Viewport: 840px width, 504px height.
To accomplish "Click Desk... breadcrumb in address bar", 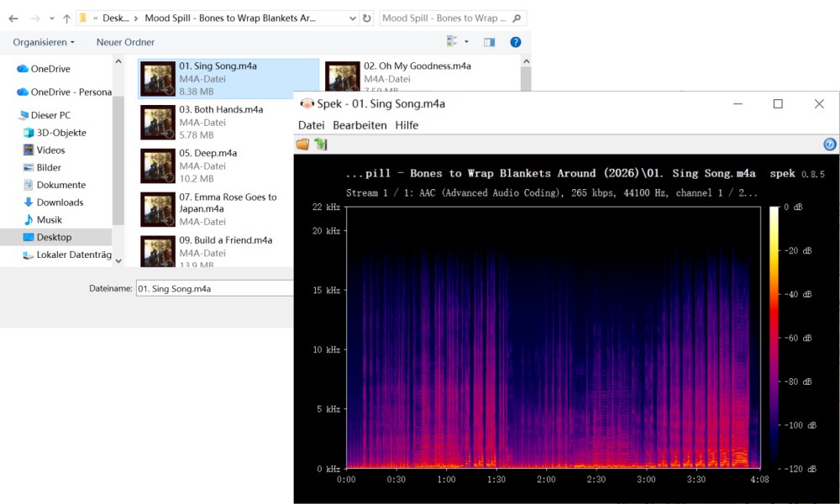I will click(x=115, y=18).
